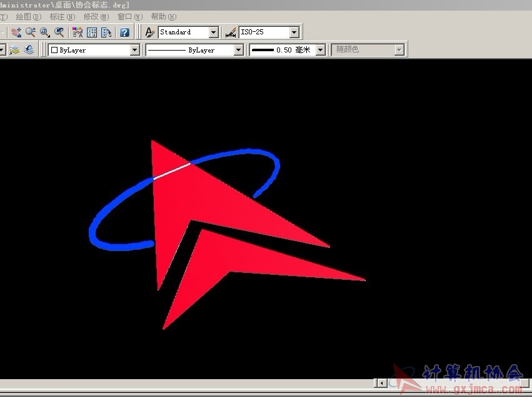Open the ByLayer color control dropdown
This screenshot has height=401, width=532.
(134, 50)
